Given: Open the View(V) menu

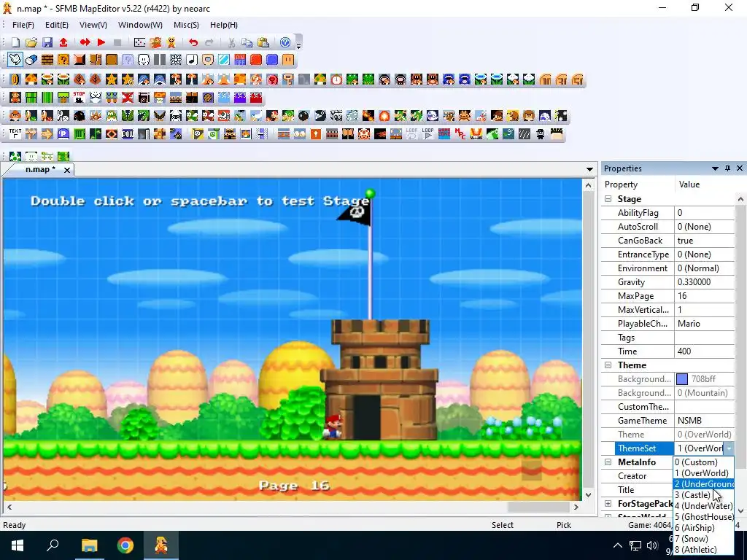Looking at the screenshot, I should click(x=93, y=25).
